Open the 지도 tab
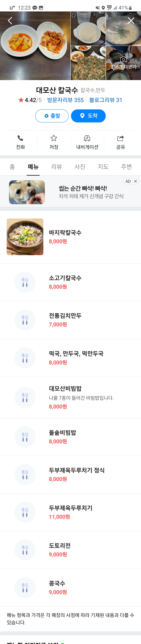Viewport: 141px width, 644px height. click(103, 167)
